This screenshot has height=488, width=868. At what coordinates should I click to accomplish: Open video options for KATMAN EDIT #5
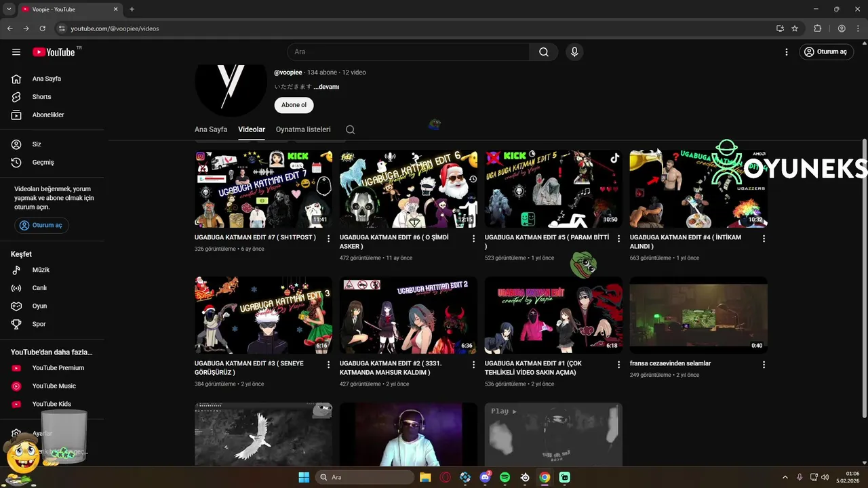click(618, 239)
